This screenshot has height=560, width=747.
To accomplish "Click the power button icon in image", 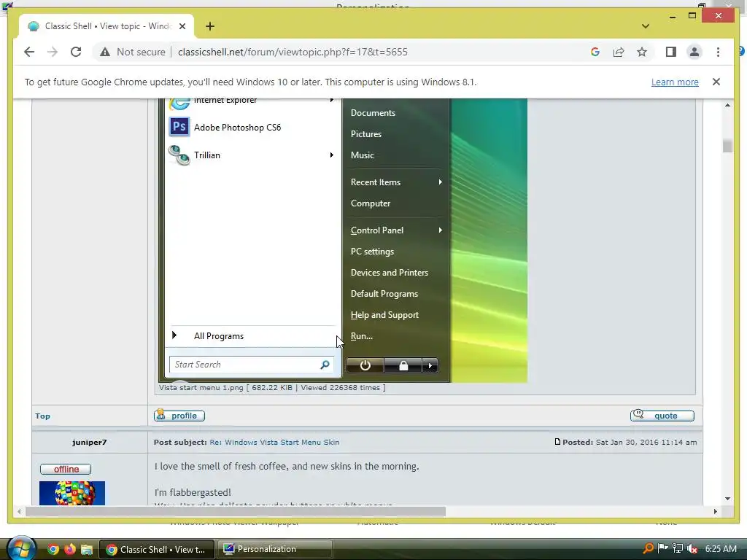I will pos(365,366).
